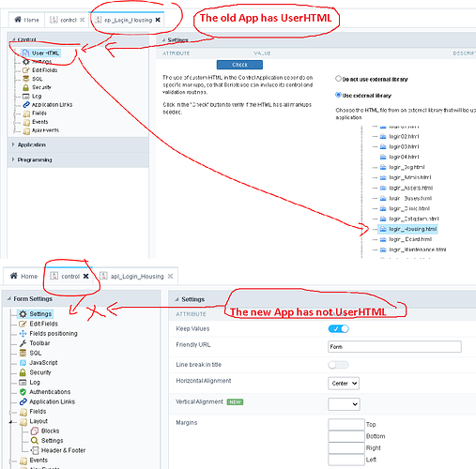476x469 pixels.
Task: Switch to the apl_Login_Housing tab in lower panel
Action: click(x=136, y=277)
